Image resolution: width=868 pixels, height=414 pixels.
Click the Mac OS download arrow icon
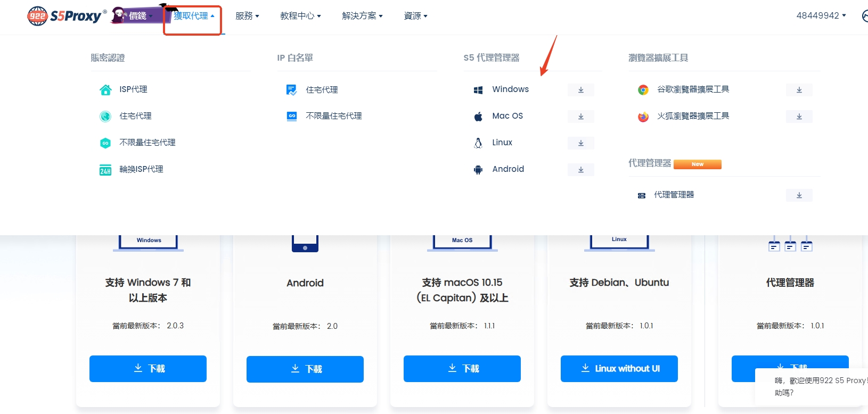[580, 117]
